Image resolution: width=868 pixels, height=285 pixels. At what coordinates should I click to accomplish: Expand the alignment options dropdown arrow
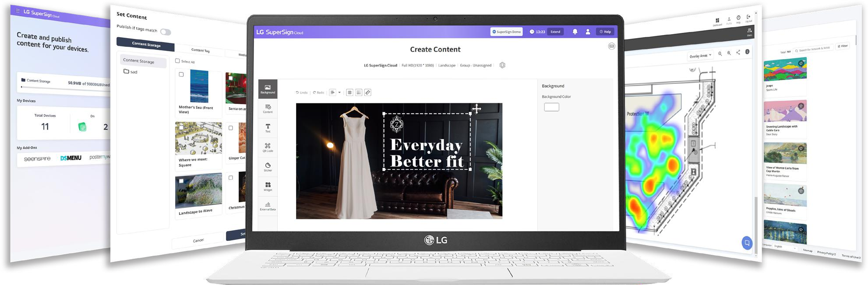click(339, 92)
